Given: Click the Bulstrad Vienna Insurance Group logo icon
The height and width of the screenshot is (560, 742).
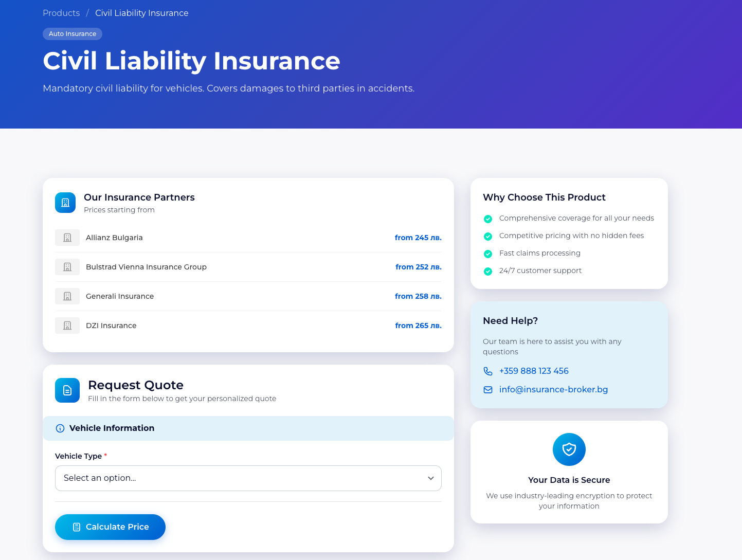Looking at the screenshot, I should tap(67, 267).
